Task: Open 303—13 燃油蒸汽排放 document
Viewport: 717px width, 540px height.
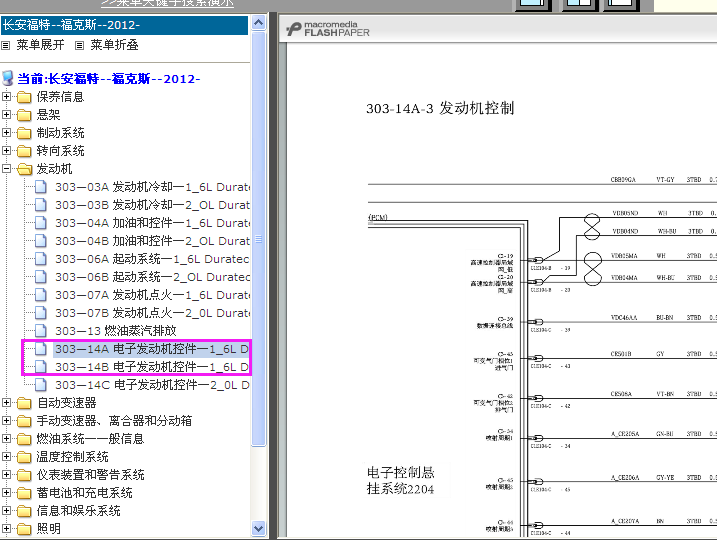Action: pyautogui.click(x=116, y=331)
